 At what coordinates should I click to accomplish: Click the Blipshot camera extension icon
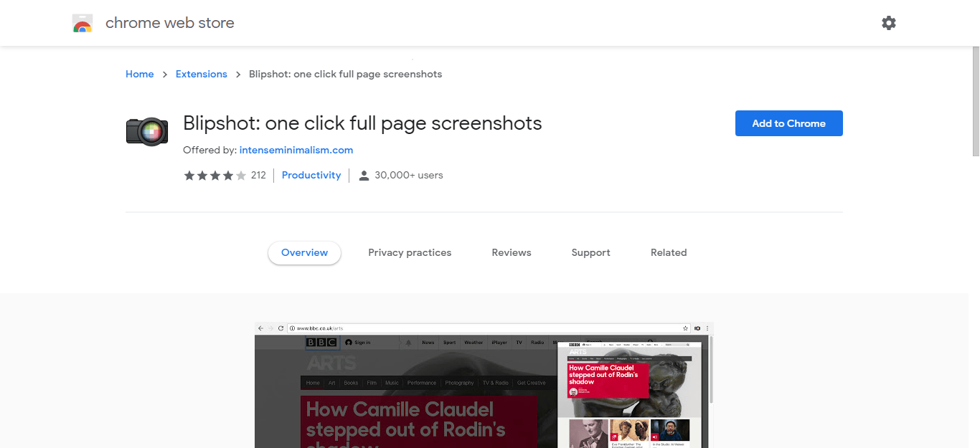pyautogui.click(x=147, y=130)
